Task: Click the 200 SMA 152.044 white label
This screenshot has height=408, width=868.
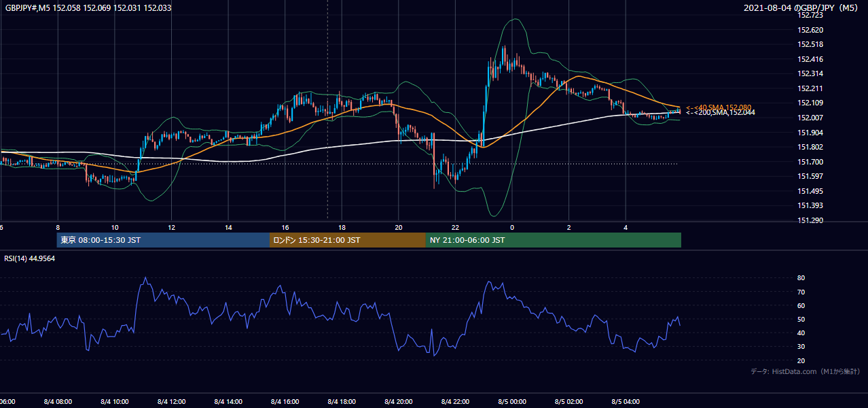Action: [x=720, y=113]
